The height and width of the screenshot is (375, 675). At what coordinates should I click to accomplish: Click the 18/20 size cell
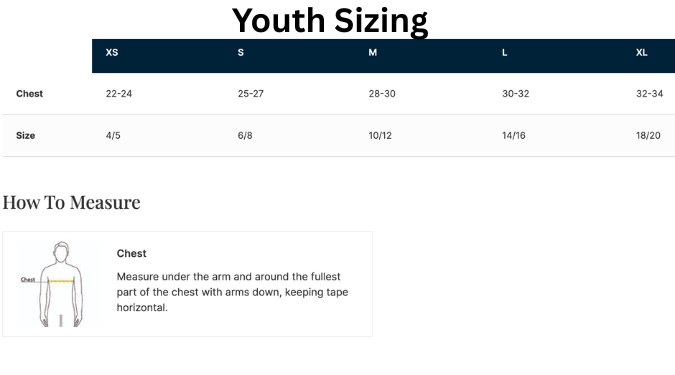(648, 136)
